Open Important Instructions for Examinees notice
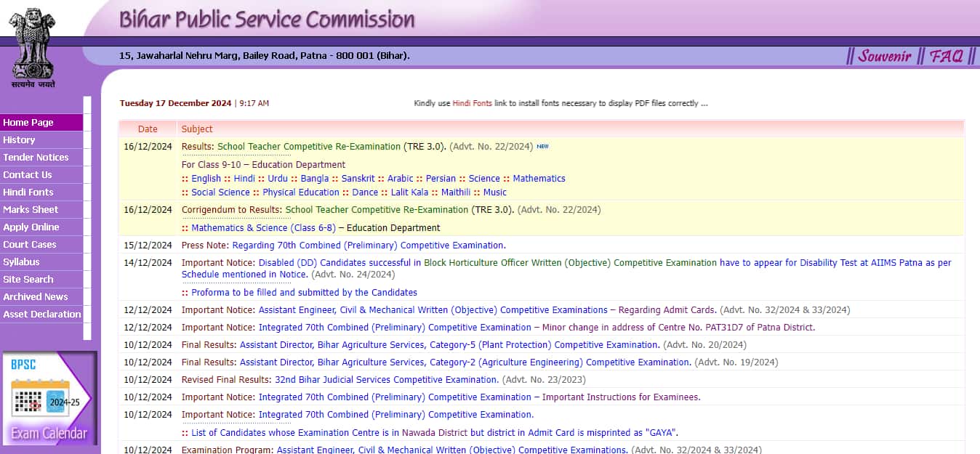 (x=479, y=397)
